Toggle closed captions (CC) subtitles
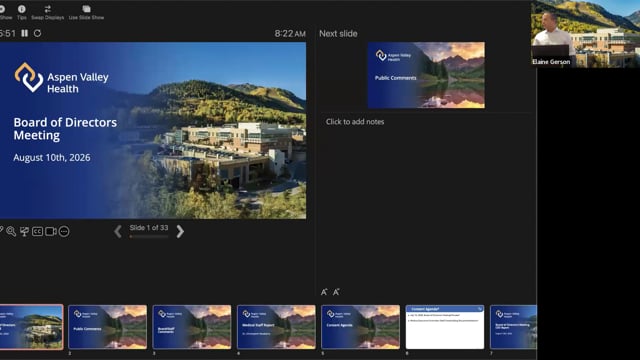640x360 pixels. (37, 231)
